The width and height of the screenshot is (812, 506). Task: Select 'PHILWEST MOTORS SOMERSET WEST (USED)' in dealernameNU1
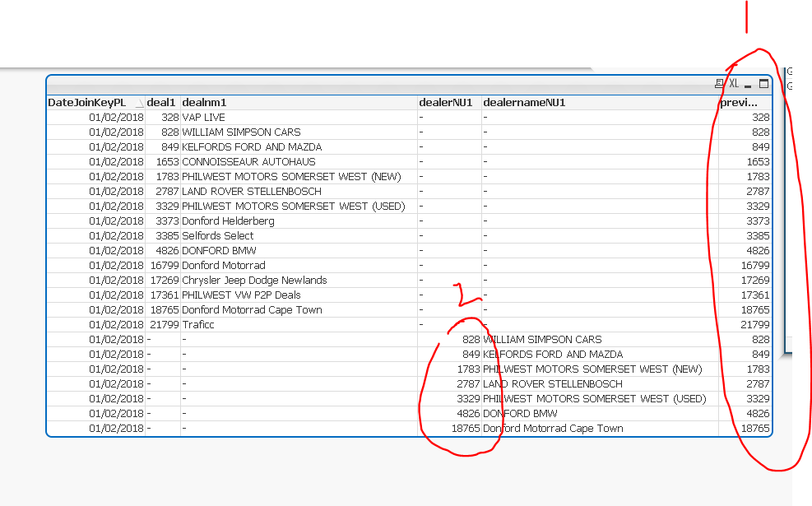pos(595,399)
